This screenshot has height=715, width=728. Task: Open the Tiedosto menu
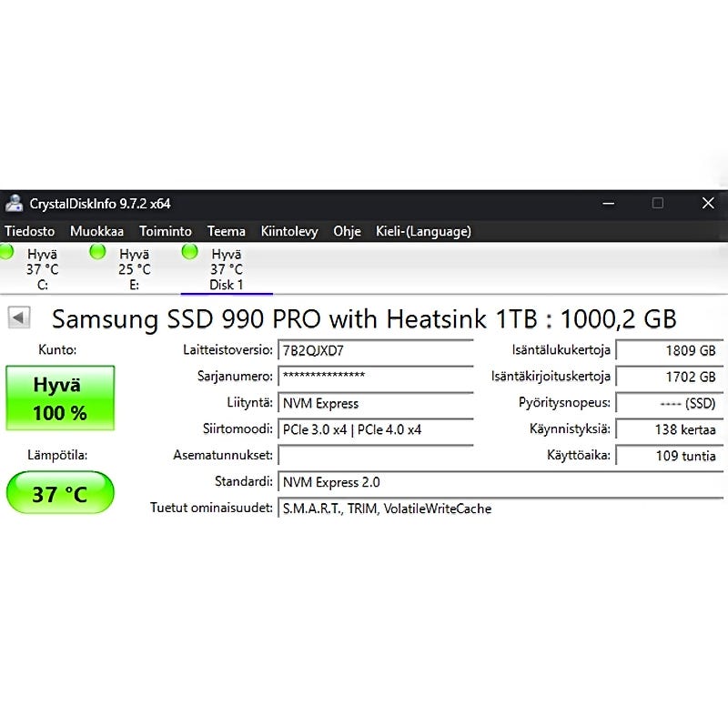[x=30, y=231]
